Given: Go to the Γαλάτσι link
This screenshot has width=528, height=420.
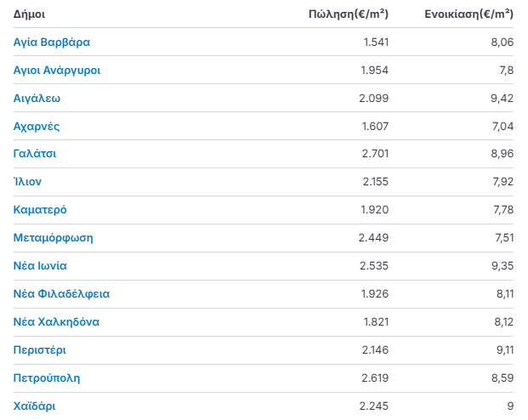Looking at the screenshot, I should coord(35,154).
